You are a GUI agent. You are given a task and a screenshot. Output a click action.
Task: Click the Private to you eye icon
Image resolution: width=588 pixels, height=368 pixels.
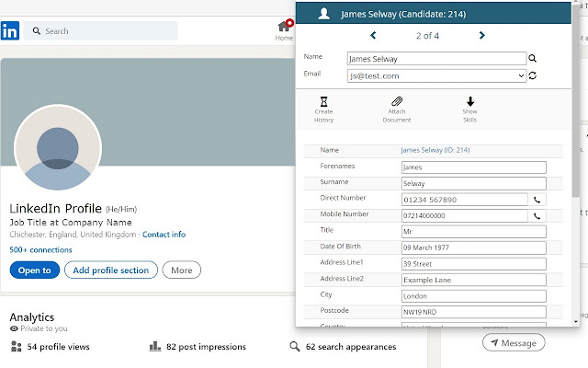coord(15,329)
